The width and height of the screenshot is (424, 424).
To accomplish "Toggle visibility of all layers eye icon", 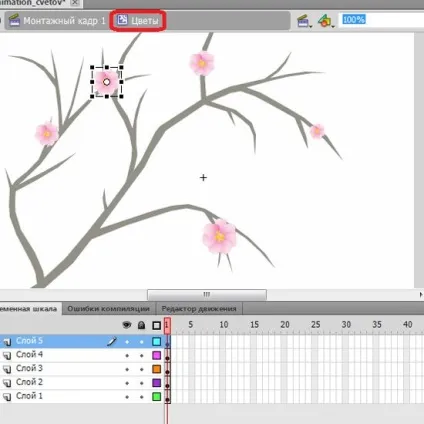I will tap(127, 325).
